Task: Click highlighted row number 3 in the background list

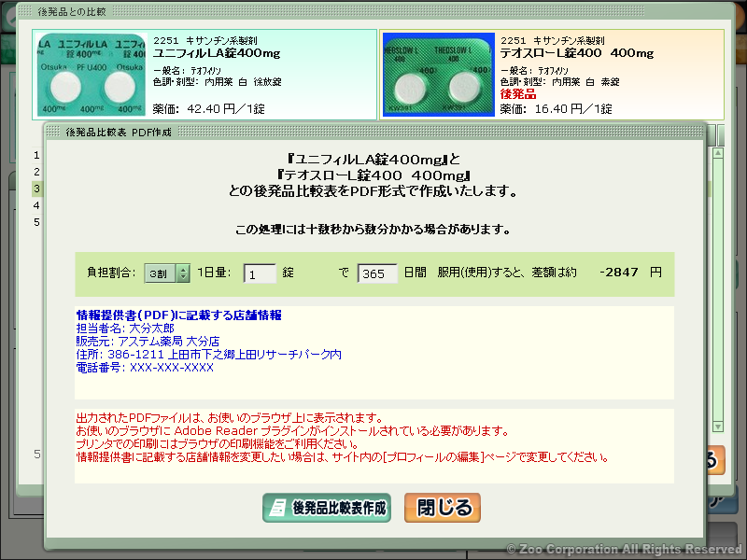Action: 36,189
